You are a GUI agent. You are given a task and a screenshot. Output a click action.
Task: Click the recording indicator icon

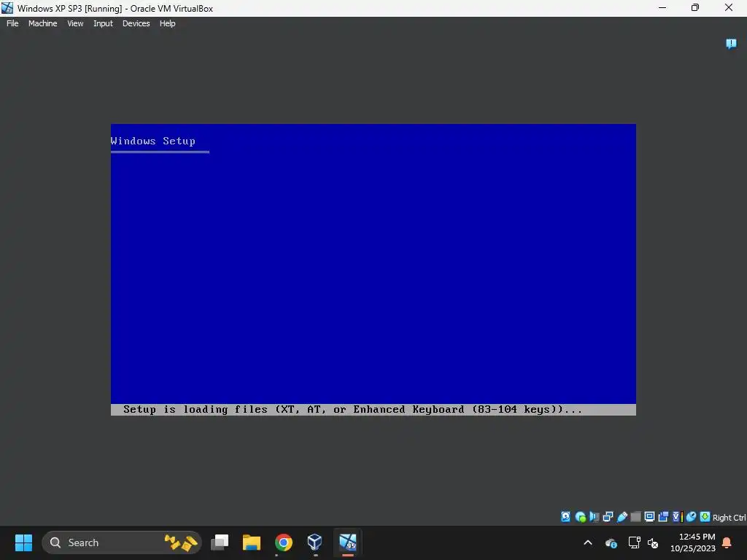tap(663, 517)
